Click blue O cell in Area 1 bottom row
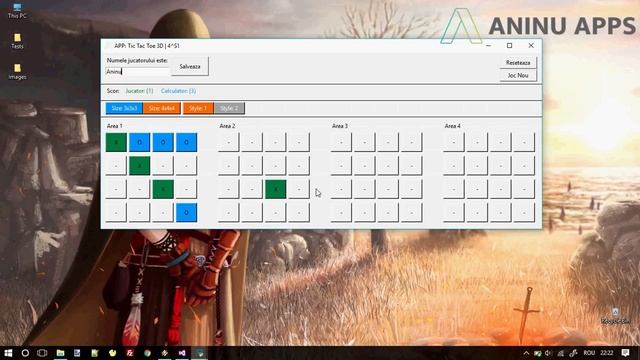 tap(187, 213)
